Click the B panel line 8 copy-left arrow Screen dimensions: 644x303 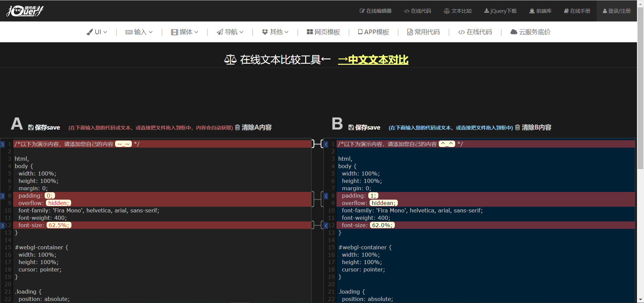[x=326, y=196]
